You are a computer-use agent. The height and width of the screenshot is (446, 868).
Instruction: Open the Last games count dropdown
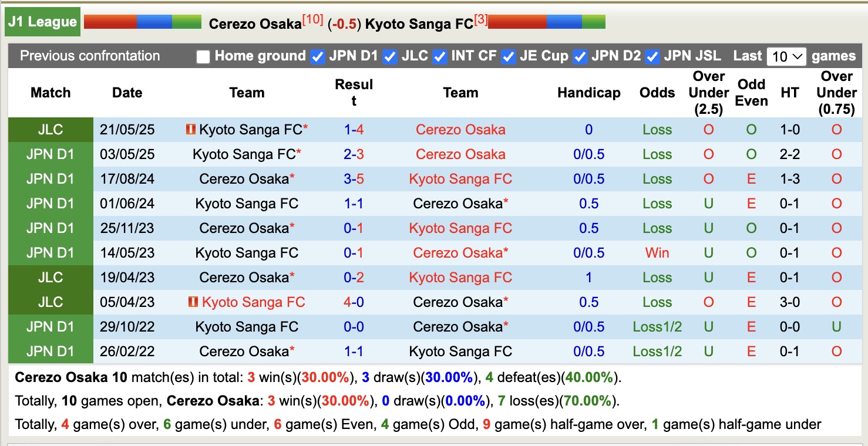[x=786, y=56]
